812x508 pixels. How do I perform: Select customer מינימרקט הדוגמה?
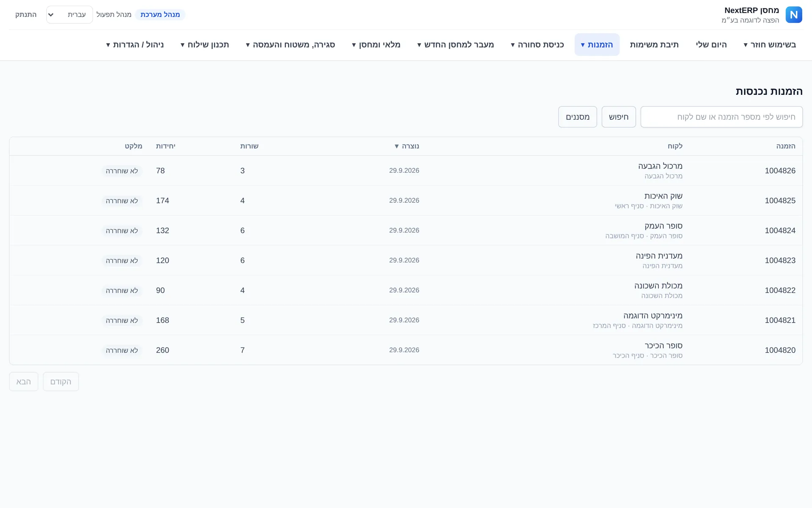653,316
